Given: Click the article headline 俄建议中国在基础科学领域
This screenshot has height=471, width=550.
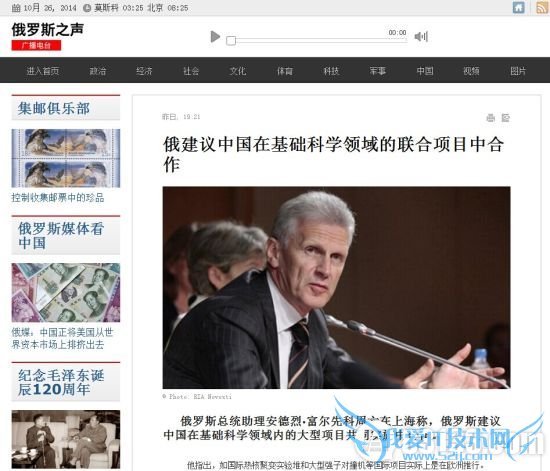Looking at the screenshot, I should (334, 154).
